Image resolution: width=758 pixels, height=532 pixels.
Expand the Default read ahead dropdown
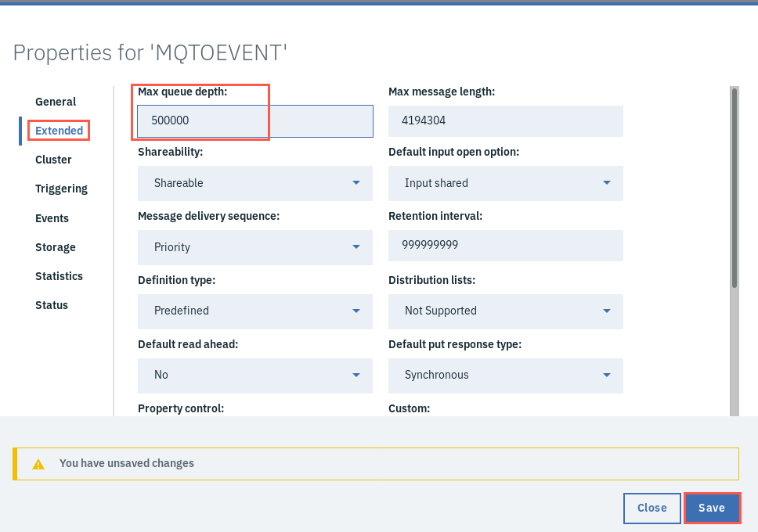tap(254, 376)
